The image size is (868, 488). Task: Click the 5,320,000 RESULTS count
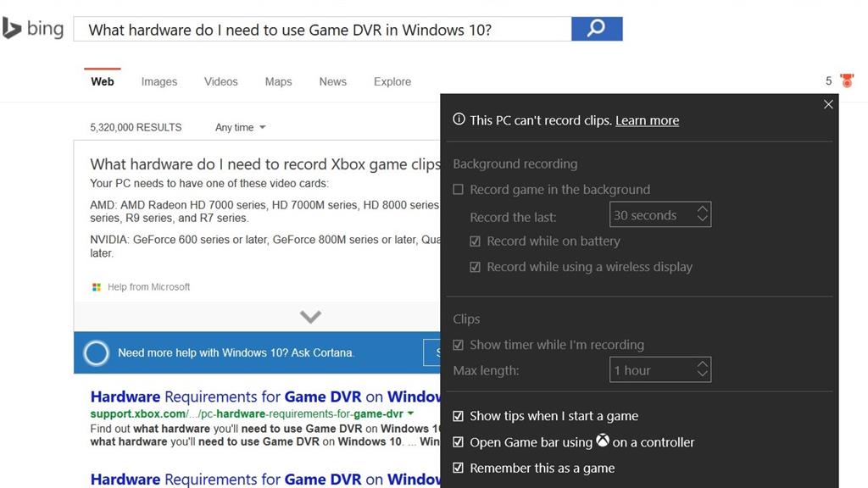click(x=136, y=127)
